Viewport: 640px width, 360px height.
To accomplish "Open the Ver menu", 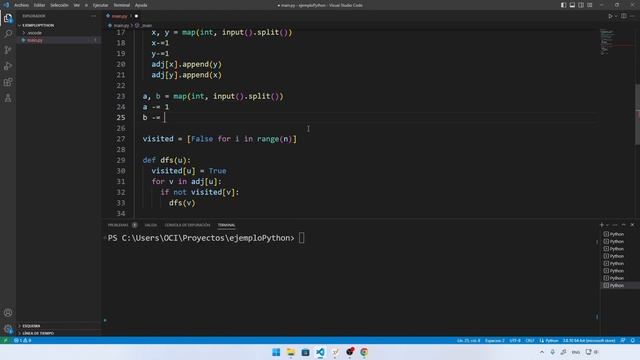I will pos(76,5).
